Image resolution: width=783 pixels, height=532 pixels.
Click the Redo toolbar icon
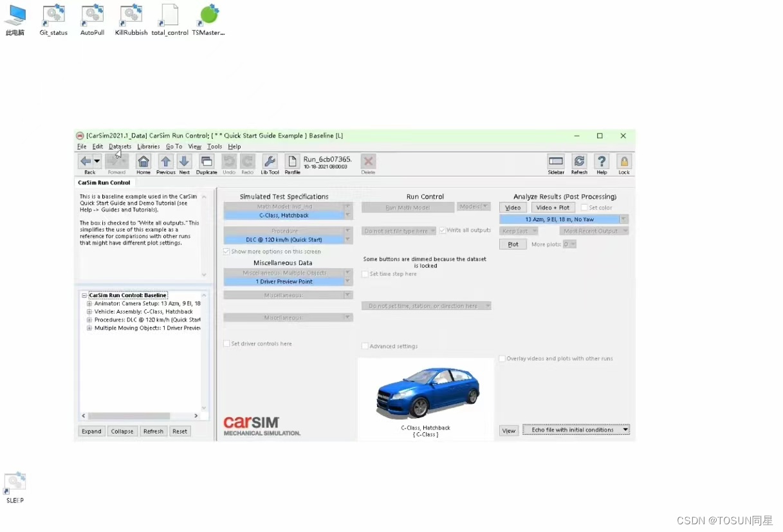(247, 161)
